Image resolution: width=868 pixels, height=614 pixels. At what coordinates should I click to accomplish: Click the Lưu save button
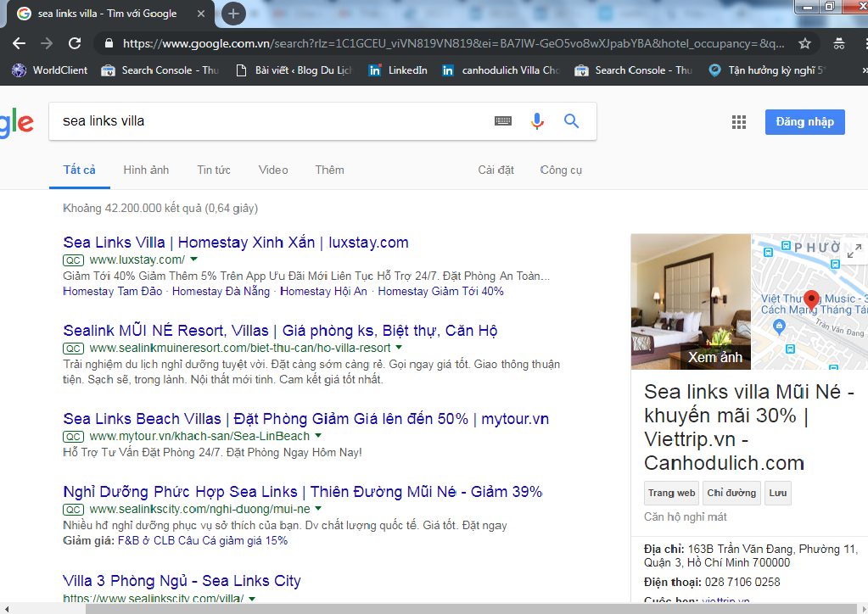[x=778, y=493]
